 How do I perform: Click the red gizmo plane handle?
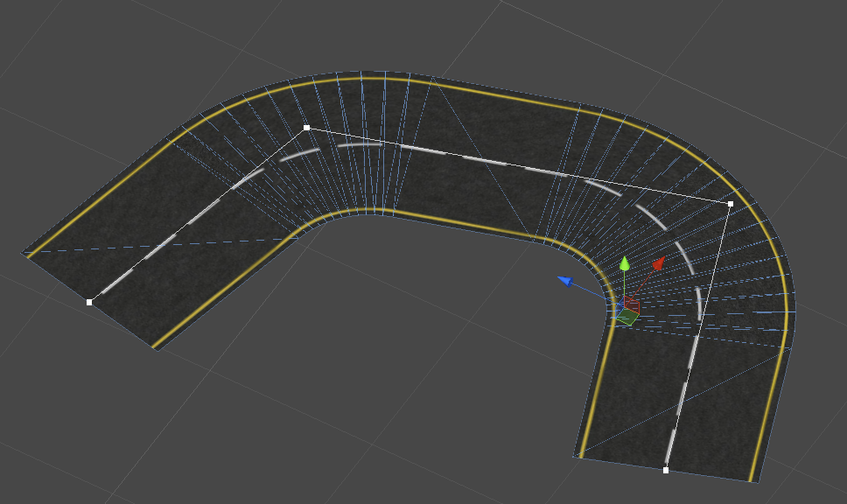coord(632,306)
